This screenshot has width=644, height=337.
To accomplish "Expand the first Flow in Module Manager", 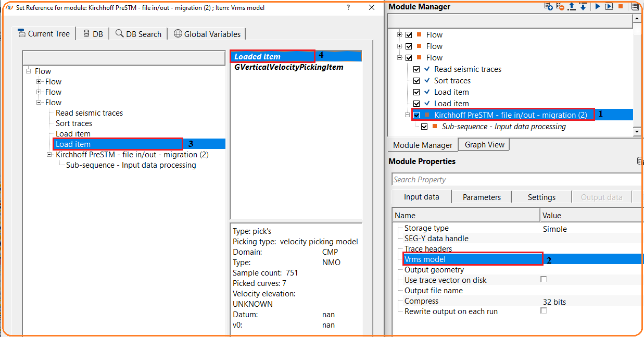I will (x=400, y=35).
